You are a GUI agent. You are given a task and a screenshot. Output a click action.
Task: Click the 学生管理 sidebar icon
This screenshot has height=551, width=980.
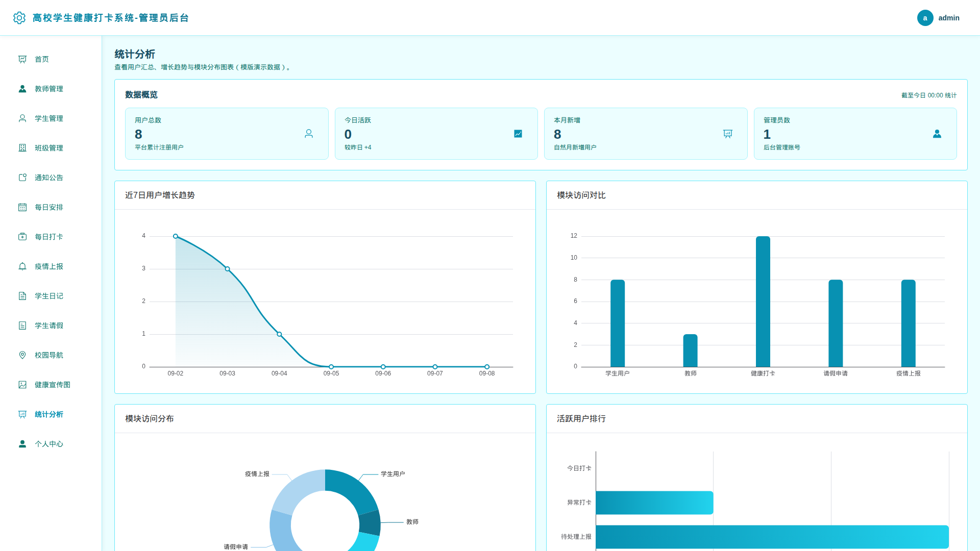click(22, 118)
